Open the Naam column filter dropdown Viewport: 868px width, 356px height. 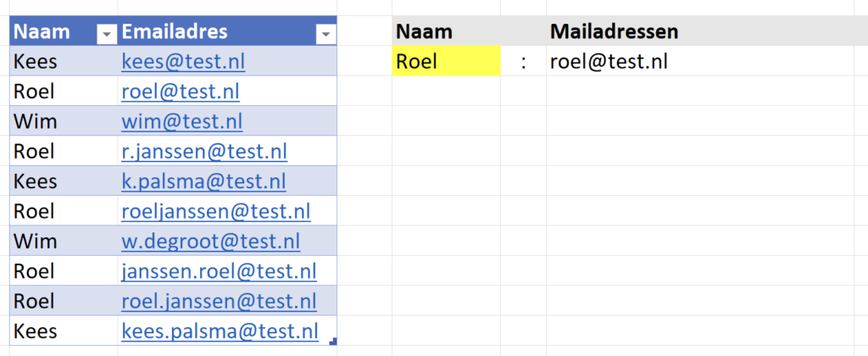(x=107, y=34)
